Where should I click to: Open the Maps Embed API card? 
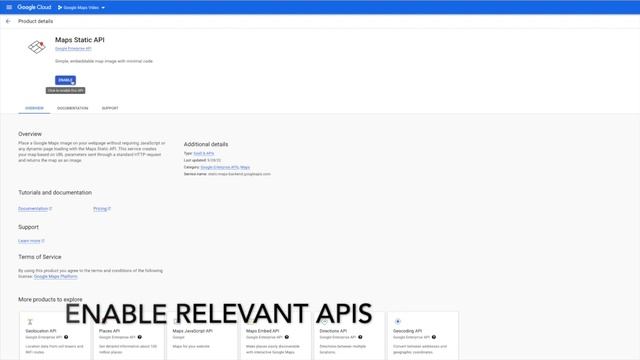click(276, 336)
